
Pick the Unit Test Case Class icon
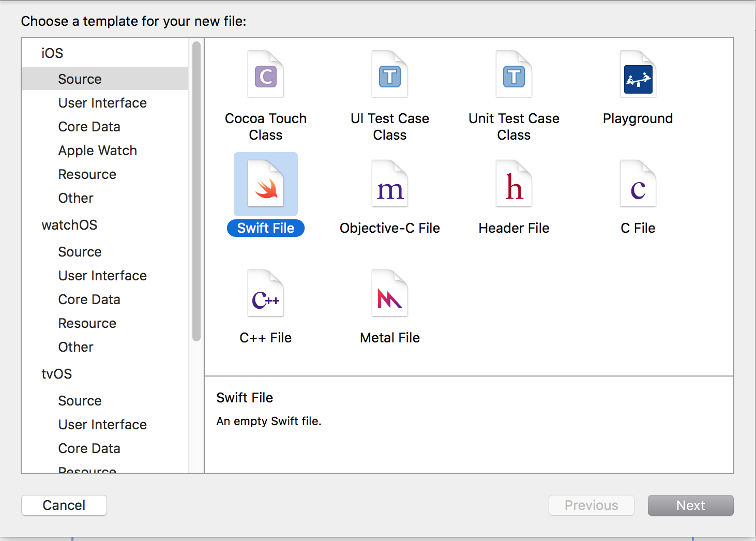pyautogui.click(x=514, y=74)
